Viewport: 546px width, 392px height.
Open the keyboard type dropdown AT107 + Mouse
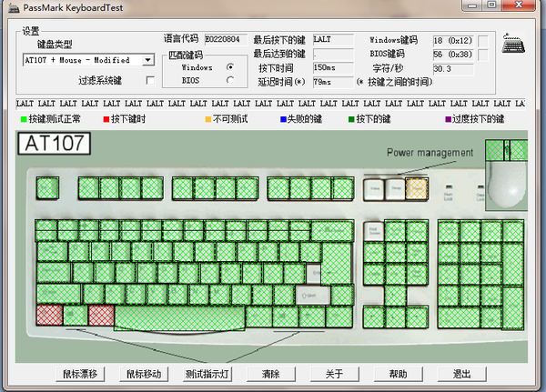point(148,60)
